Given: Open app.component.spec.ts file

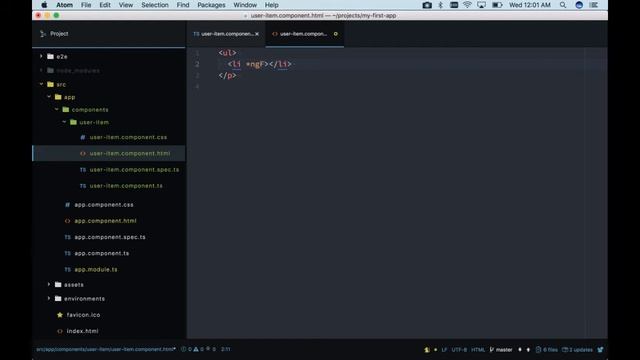Looking at the screenshot, I should [110, 237].
